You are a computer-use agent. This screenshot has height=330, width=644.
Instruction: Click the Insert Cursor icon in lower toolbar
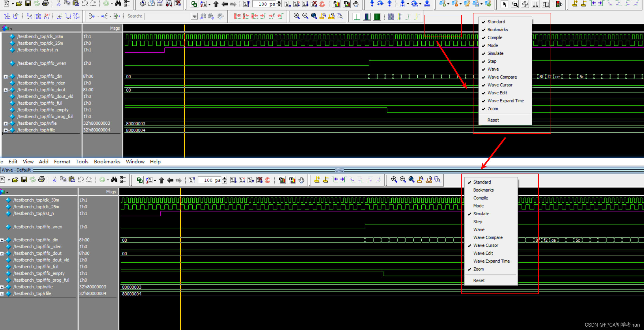point(317,180)
